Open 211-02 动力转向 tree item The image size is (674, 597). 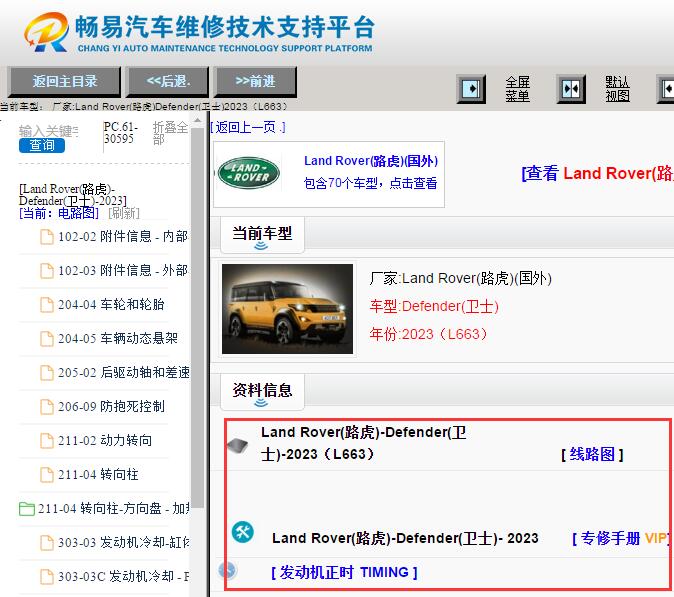coord(105,440)
